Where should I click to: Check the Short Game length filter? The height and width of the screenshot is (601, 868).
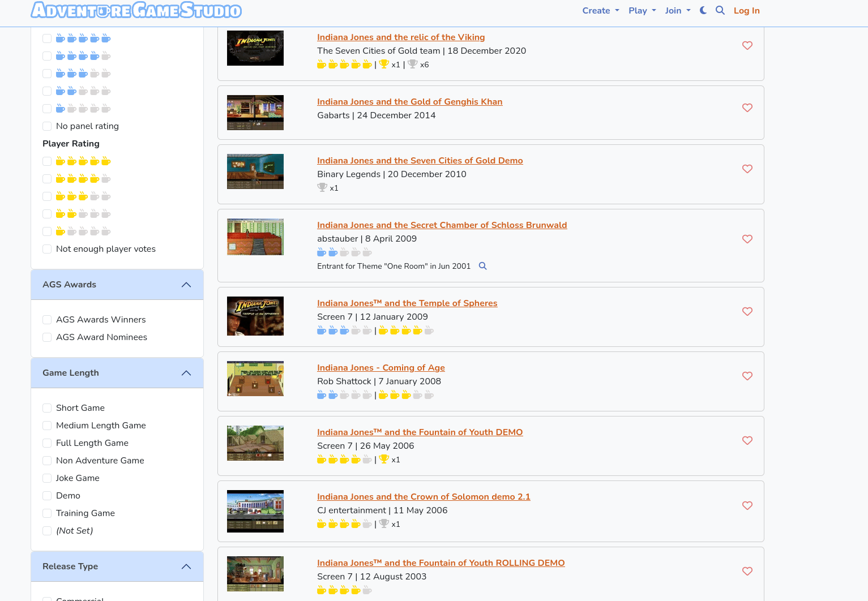(x=47, y=408)
